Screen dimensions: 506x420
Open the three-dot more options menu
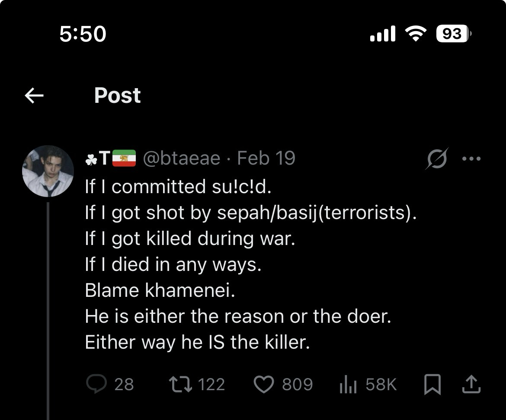point(471,159)
